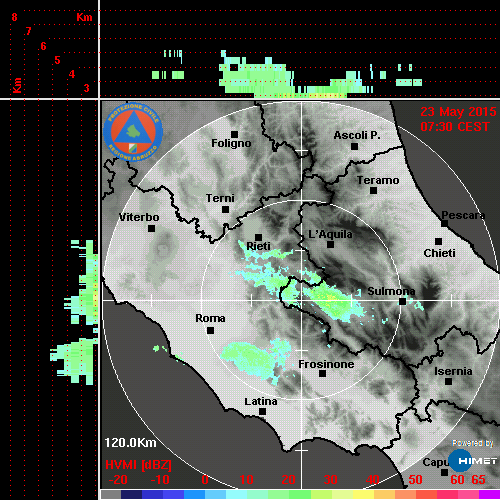This screenshot has width=500, height=500.
Task: Click the 10 dBZ scale value
Action: 246,480
